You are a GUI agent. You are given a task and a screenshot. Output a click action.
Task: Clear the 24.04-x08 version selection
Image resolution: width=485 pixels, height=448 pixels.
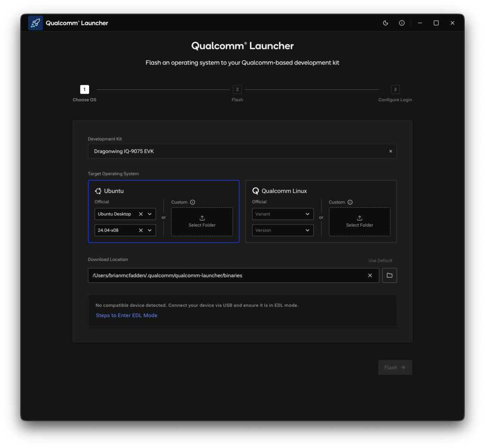coord(141,230)
